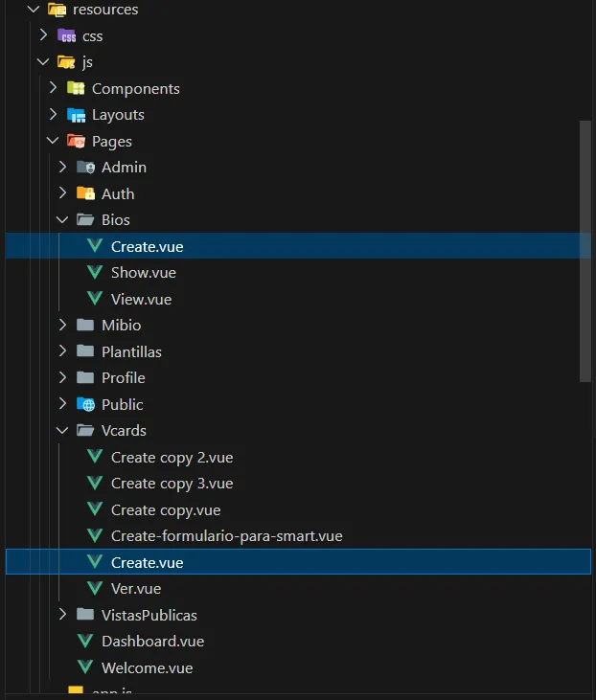
Task: Click the css folder icon
Action: point(66,35)
